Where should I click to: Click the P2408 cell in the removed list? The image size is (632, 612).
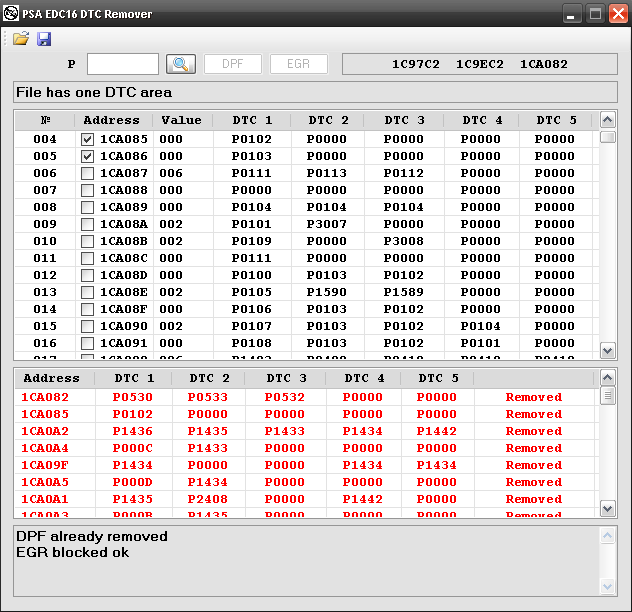coord(208,499)
